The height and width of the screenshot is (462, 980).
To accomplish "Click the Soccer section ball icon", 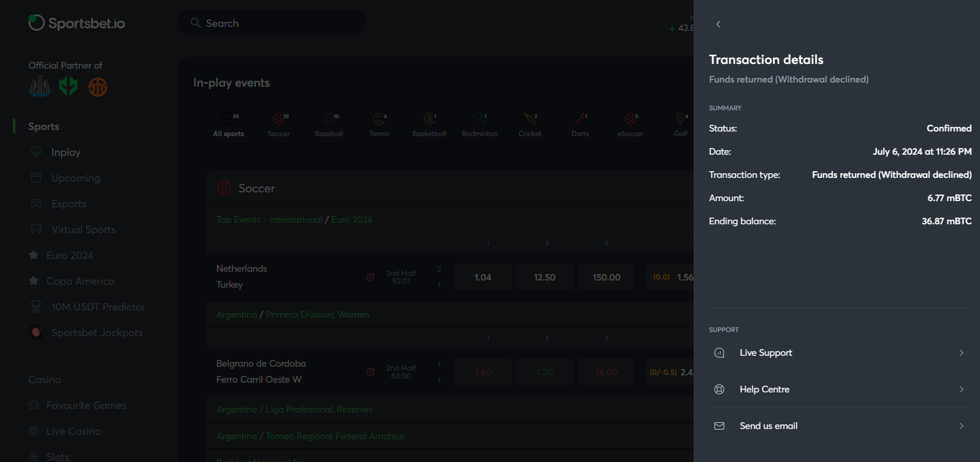I will click(x=224, y=188).
